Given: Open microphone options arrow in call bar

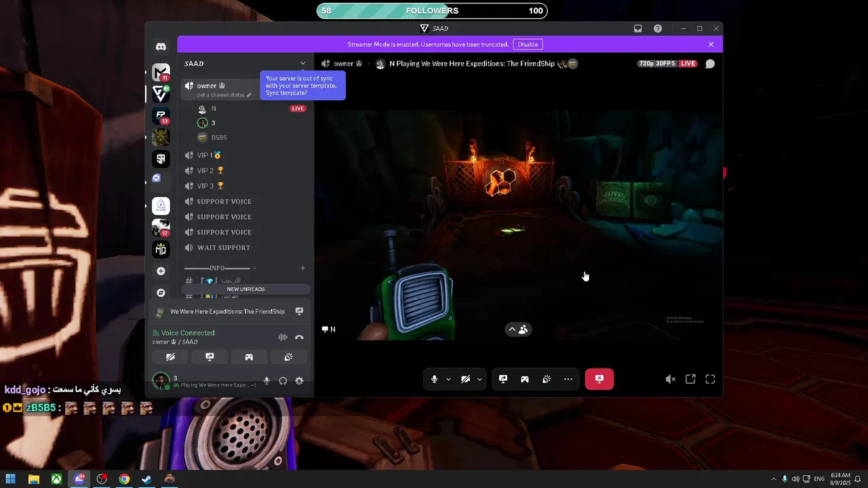Looking at the screenshot, I should pos(448,380).
